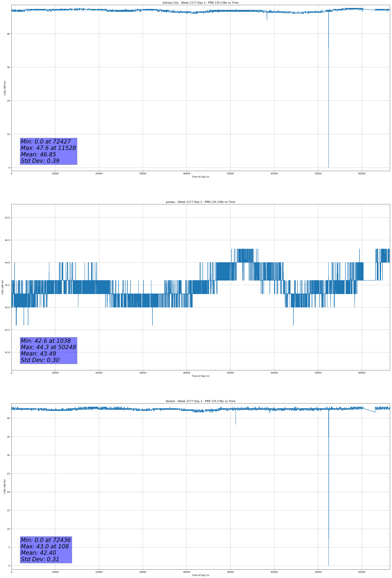392x578 pixels.
Task: Select 'Max: 44.3 at 50248' stats line
Action: click(48, 347)
